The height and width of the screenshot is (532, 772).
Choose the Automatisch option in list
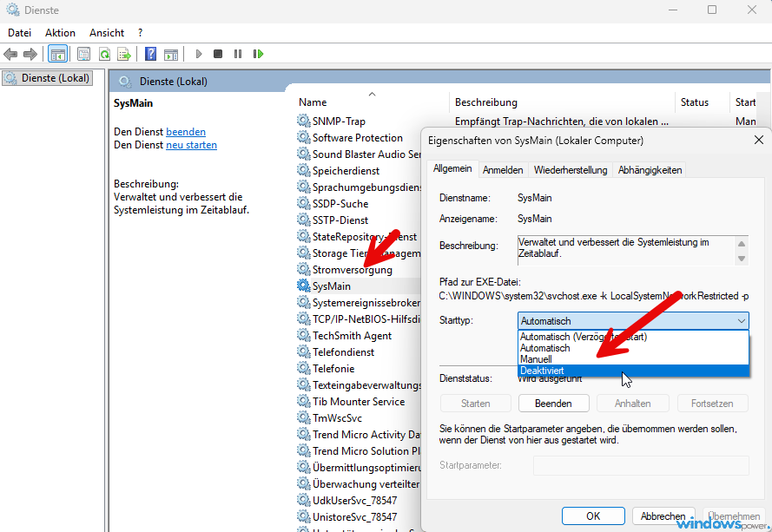click(x=633, y=348)
